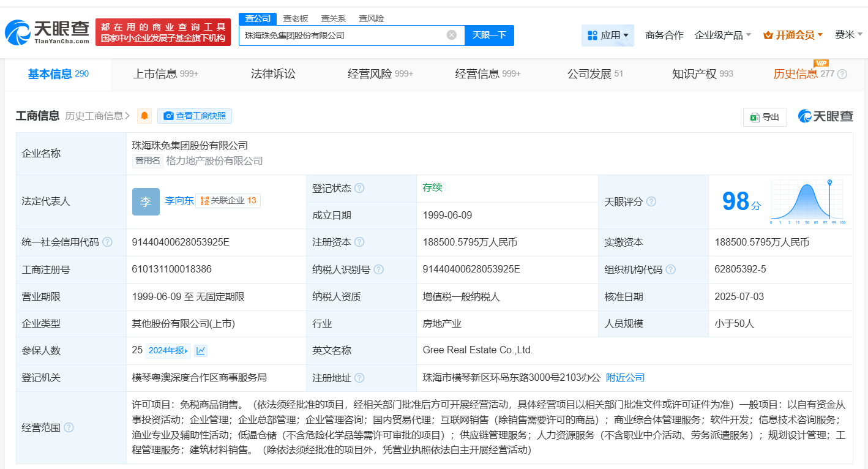868x469 pixels.
Task: Switch to the 法律诉讼 tab
Action: 273,74
